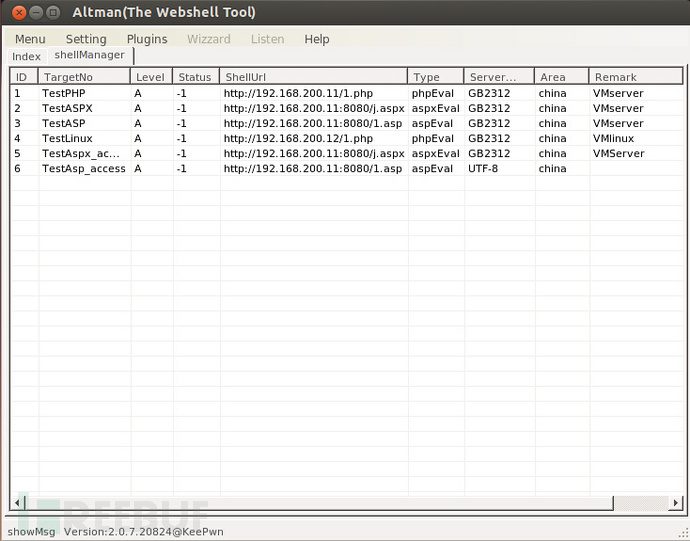The width and height of the screenshot is (690, 541).
Task: Select the TestAsp_access row
Action: (347, 169)
